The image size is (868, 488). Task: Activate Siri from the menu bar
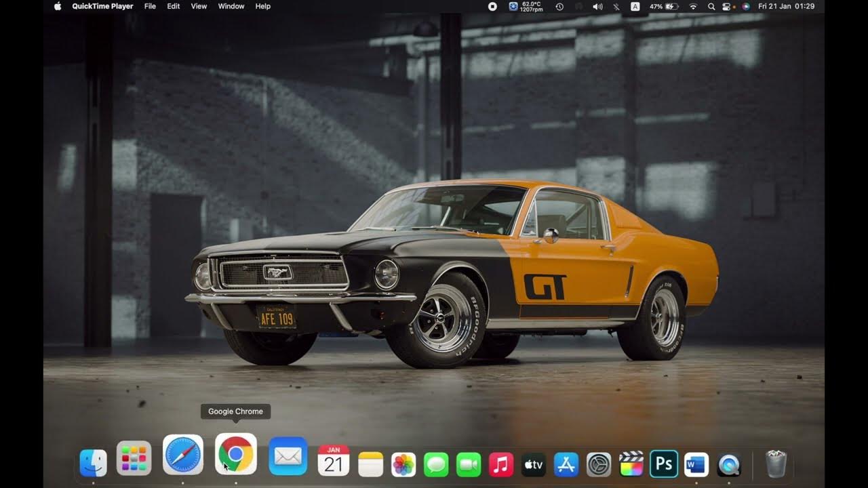[x=746, y=6]
